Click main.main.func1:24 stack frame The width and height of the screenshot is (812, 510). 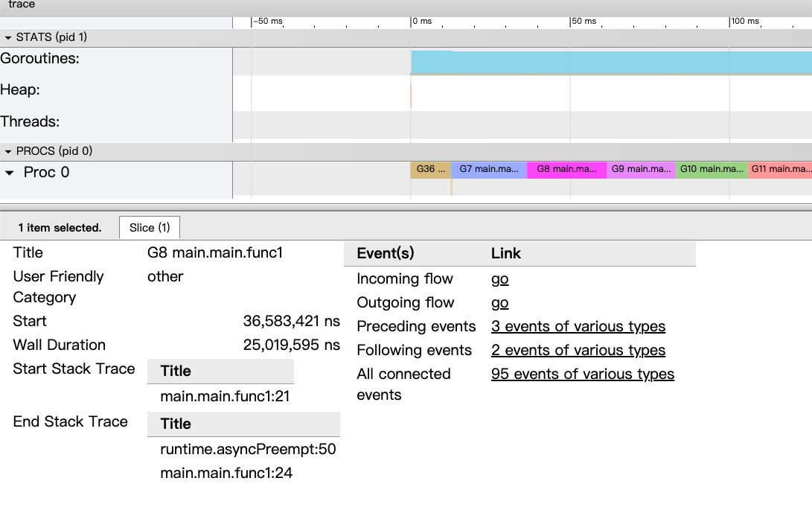[226, 474]
